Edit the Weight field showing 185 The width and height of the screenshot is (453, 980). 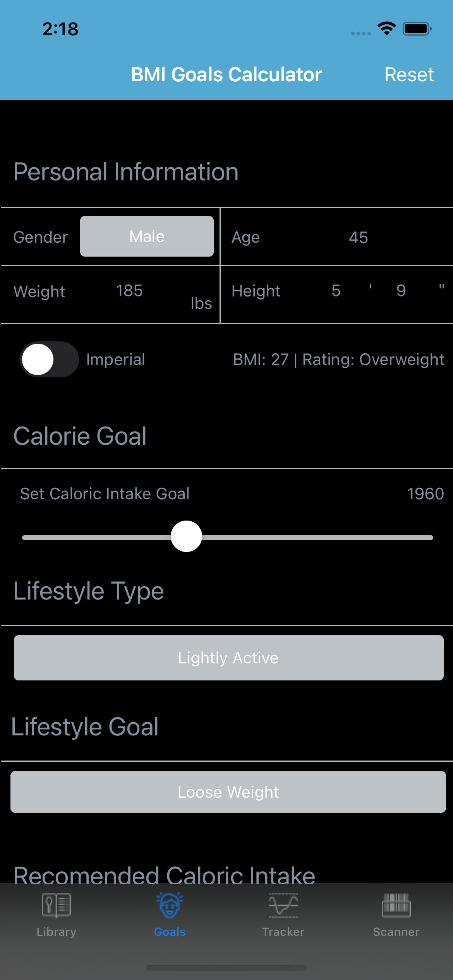[x=129, y=291]
